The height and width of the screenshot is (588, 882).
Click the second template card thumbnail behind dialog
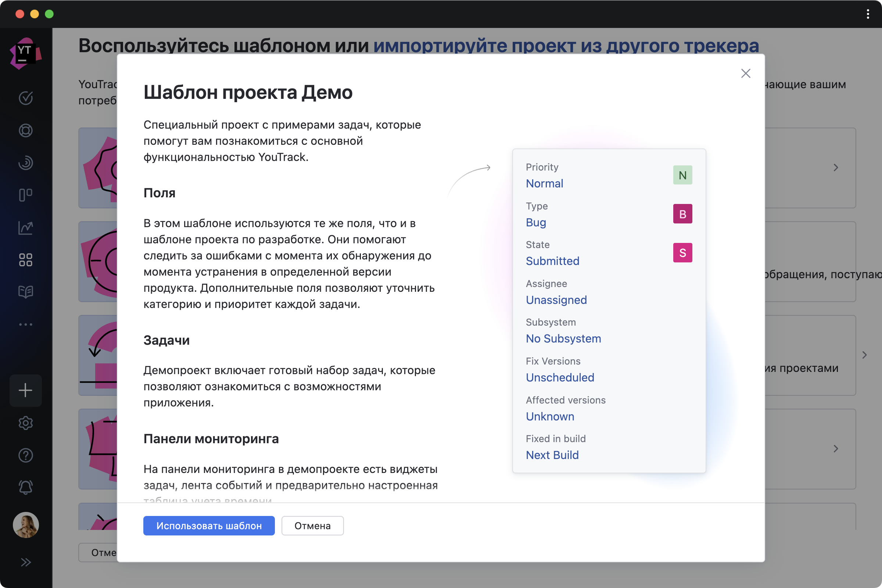(x=98, y=262)
